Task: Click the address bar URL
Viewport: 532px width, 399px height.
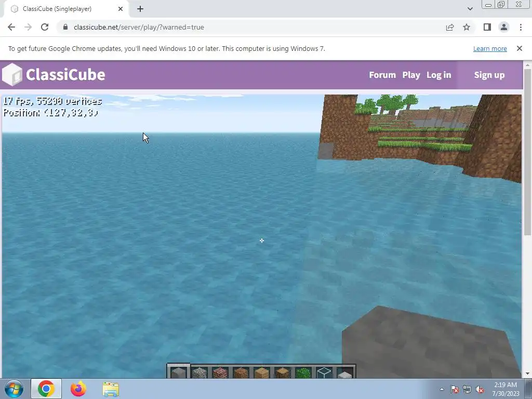Action: click(x=139, y=27)
